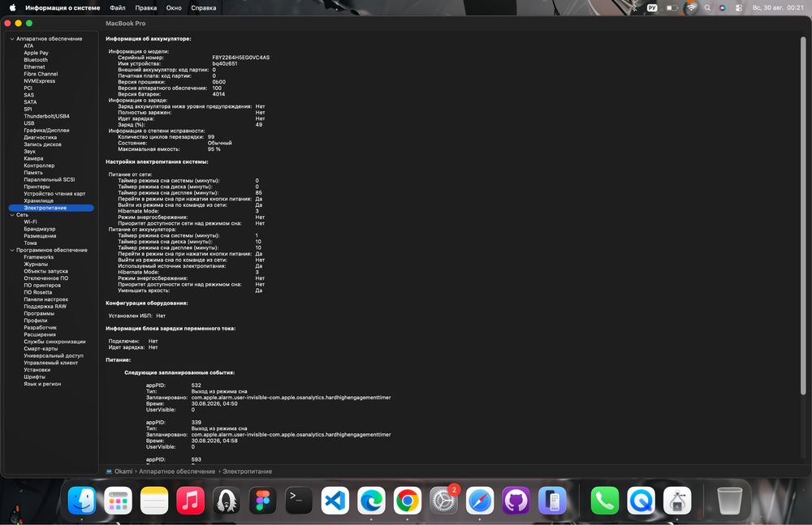Select Камера in the sidebar

point(33,159)
